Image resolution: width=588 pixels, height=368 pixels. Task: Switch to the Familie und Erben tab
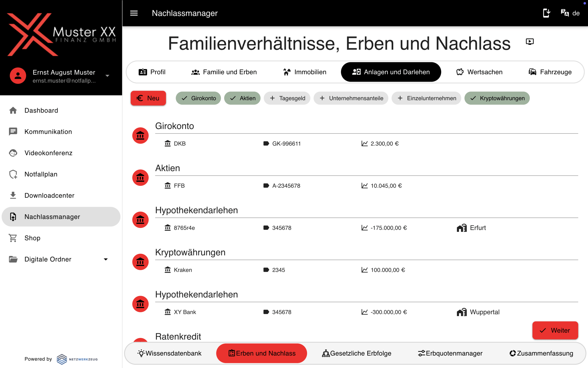point(224,72)
